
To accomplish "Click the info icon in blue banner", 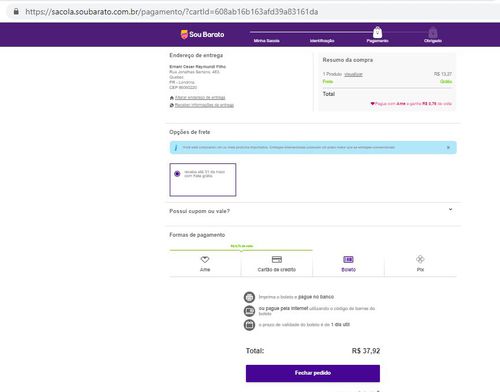I will click(176, 148).
